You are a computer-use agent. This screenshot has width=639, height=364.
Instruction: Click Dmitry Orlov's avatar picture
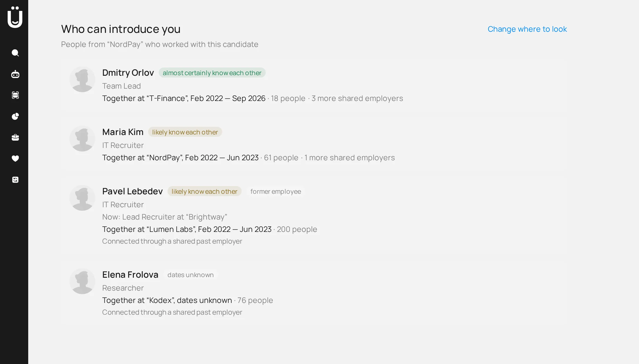[x=82, y=79]
